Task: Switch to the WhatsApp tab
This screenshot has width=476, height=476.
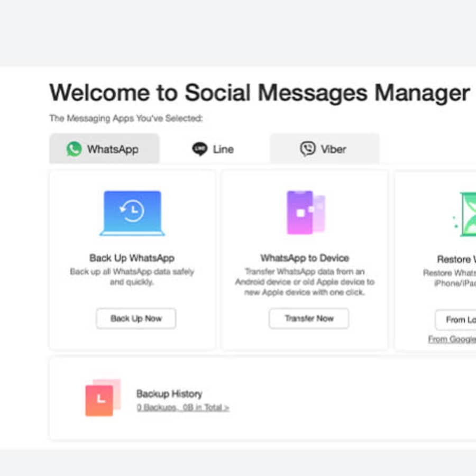Action: pyautogui.click(x=104, y=149)
